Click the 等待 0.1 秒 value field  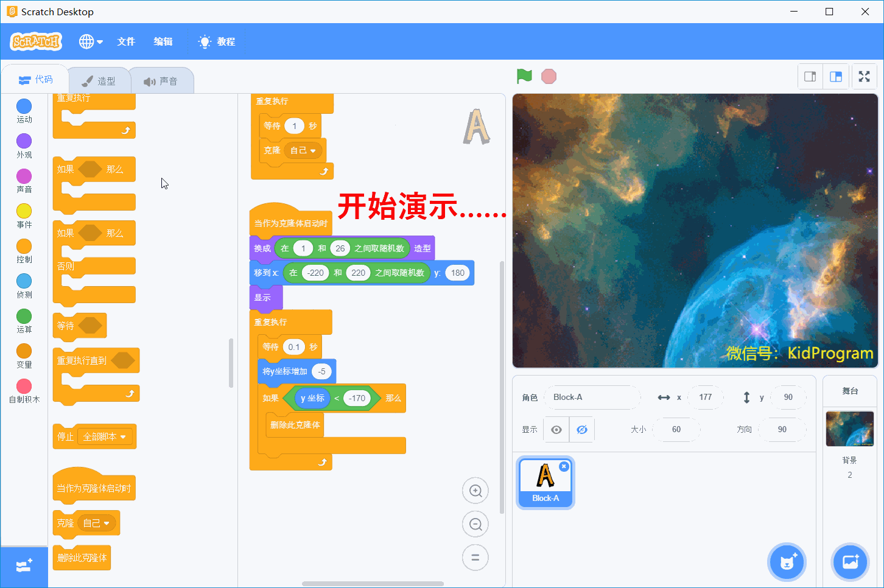294,347
